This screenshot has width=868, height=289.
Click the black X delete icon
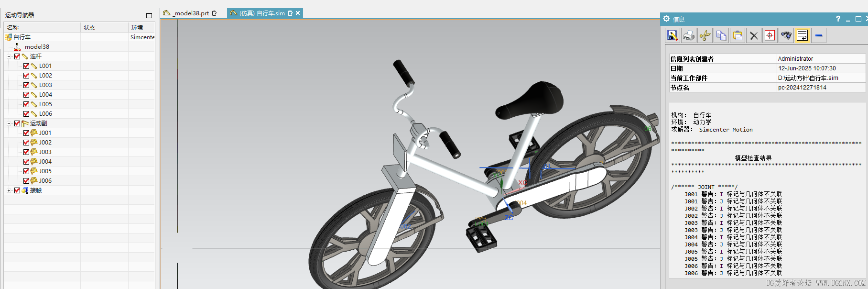(754, 35)
